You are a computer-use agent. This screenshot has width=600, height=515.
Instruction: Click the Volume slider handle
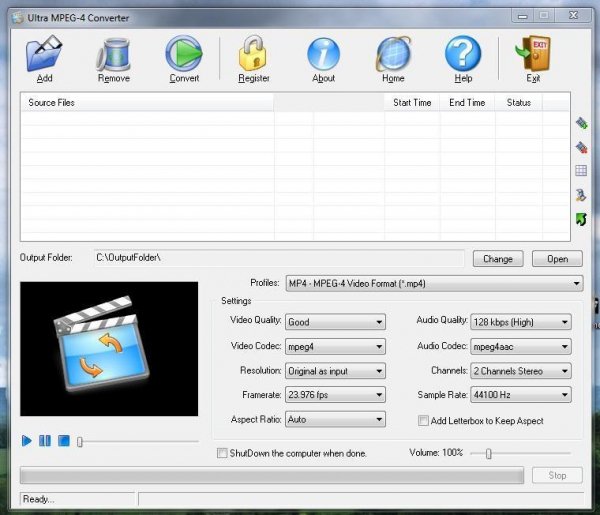pyautogui.click(x=488, y=454)
